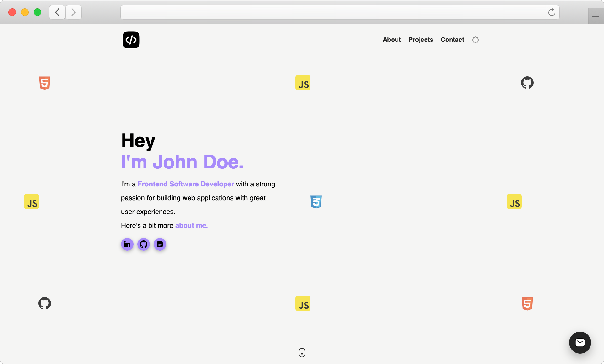Click the scroll-down mouse indicator
Image resolution: width=604 pixels, height=364 pixels.
[302, 353]
